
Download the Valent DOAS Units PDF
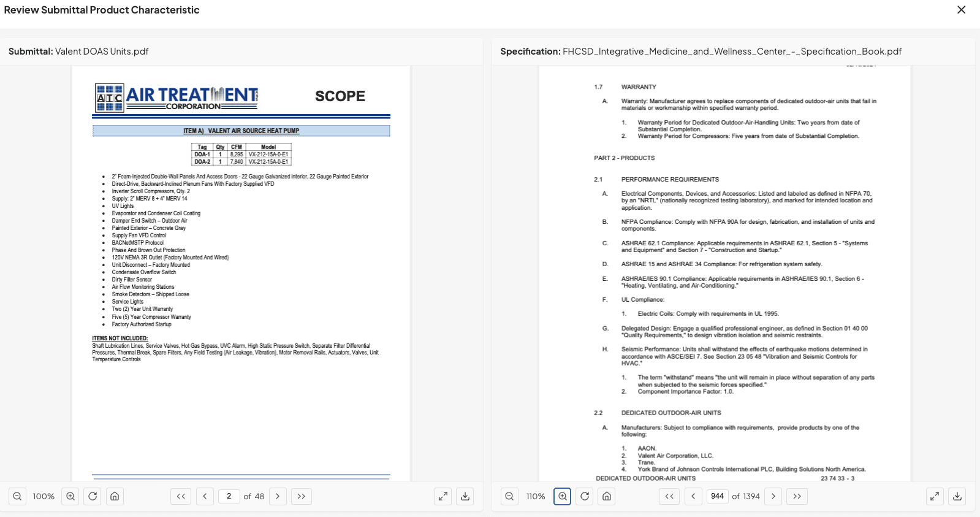465,496
